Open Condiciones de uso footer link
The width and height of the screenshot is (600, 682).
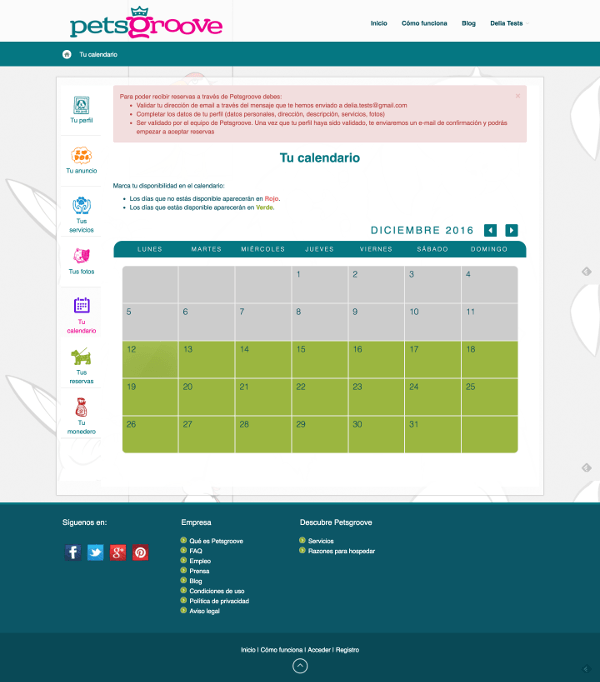[x=217, y=591]
